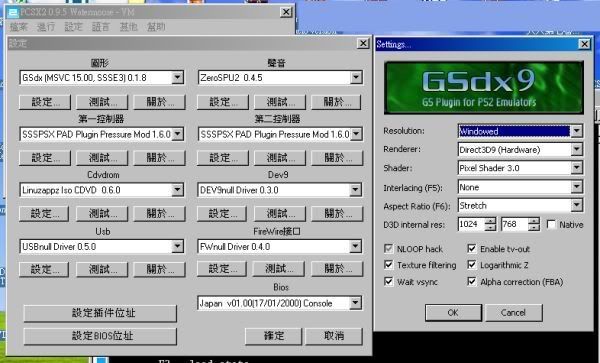
Task: Click 測試 button under Cdvdrom plugin
Action: [102, 213]
